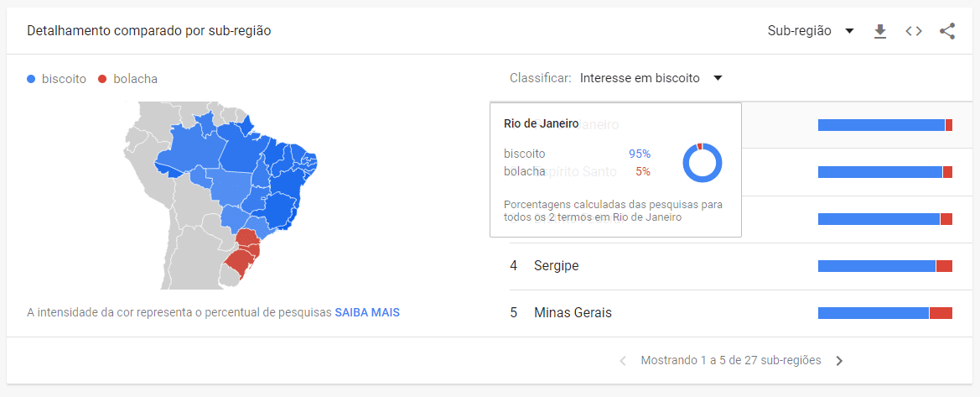Click the Rio de Janeiro interest bar

click(x=884, y=125)
